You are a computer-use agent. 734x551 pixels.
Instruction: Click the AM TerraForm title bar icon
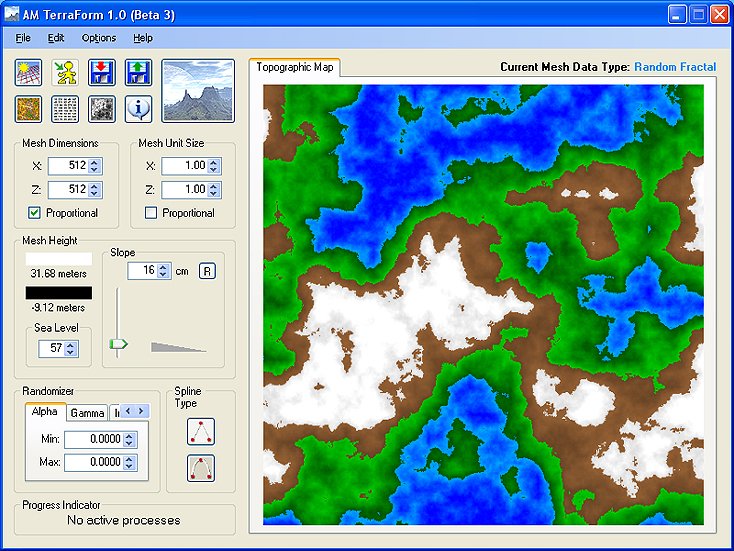tap(11, 14)
